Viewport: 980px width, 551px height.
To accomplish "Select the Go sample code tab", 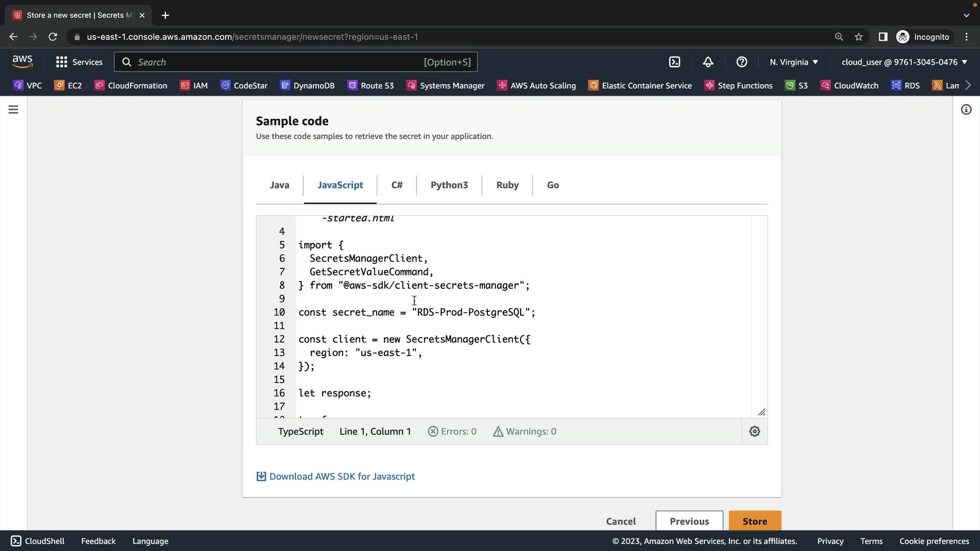I will click(553, 185).
